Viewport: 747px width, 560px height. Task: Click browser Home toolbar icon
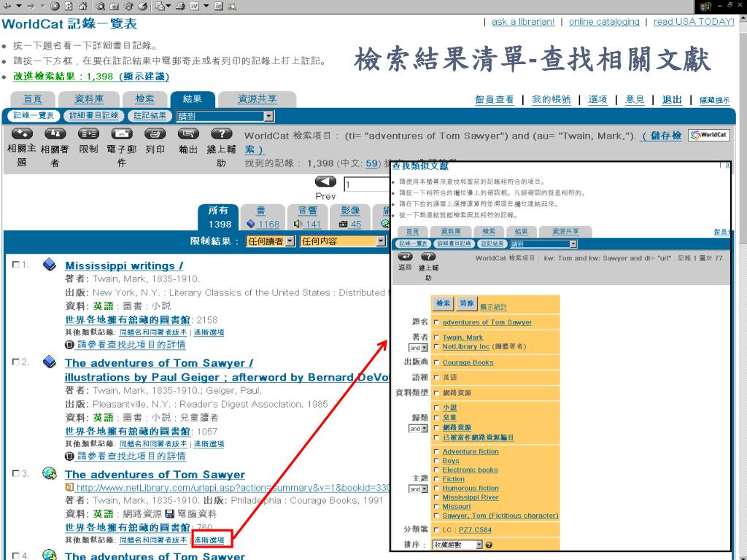pos(83,6)
